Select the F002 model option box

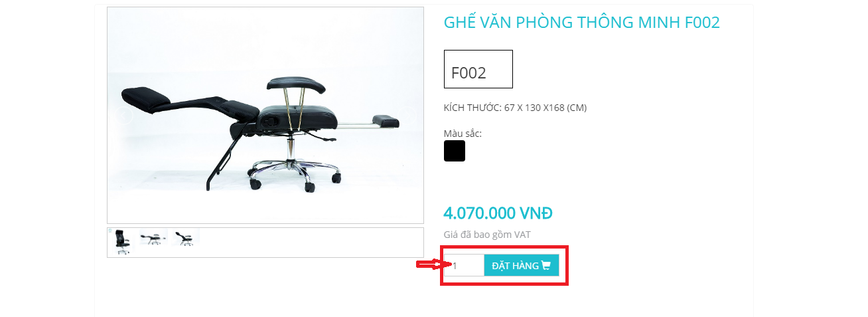pos(478,69)
